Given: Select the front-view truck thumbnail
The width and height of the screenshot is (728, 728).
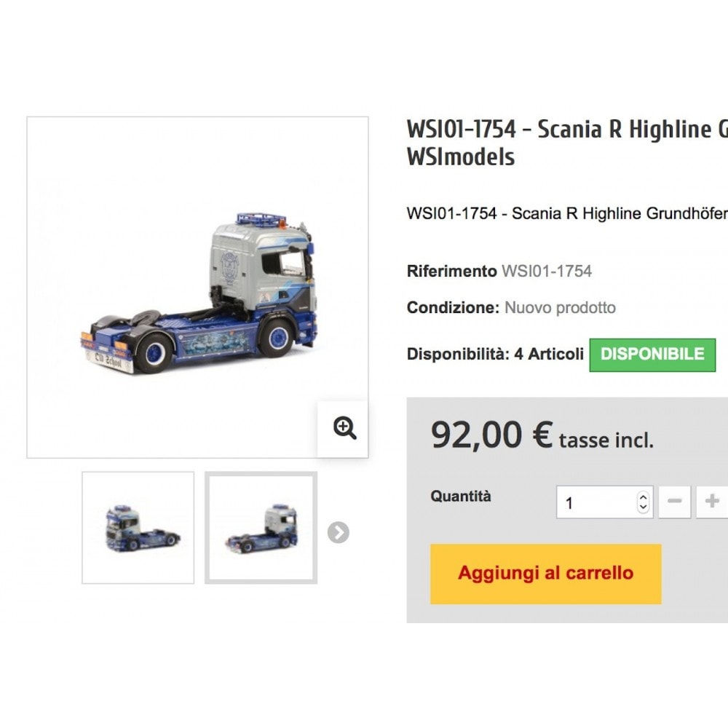Looking at the screenshot, I should click(138, 528).
